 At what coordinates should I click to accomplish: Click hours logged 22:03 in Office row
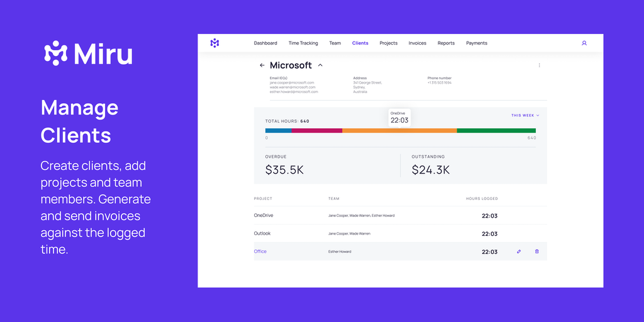489,252
